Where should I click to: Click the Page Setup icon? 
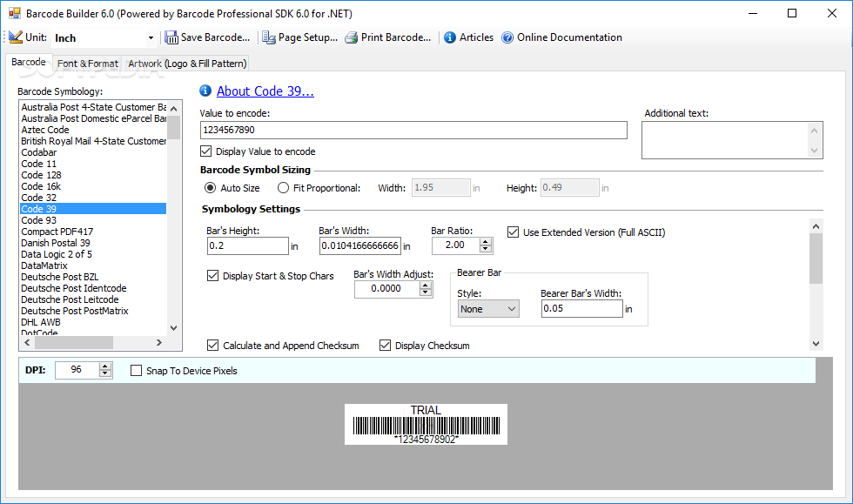[x=269, y=37]
